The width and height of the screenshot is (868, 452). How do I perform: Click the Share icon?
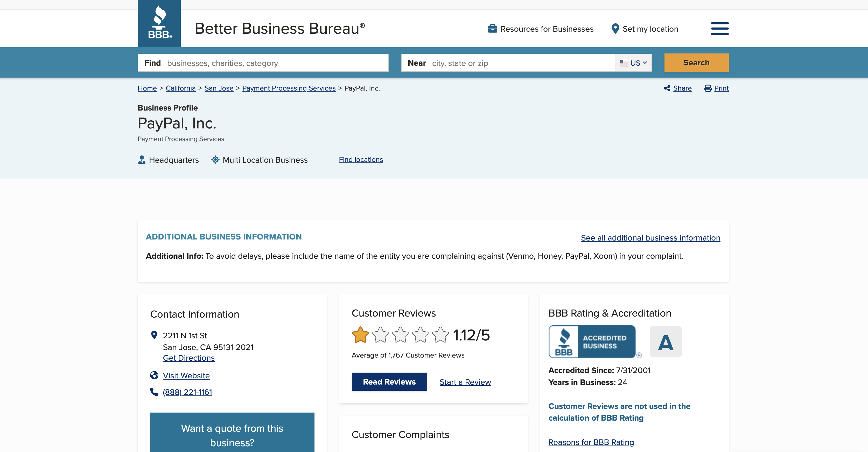tap(667, 88)
